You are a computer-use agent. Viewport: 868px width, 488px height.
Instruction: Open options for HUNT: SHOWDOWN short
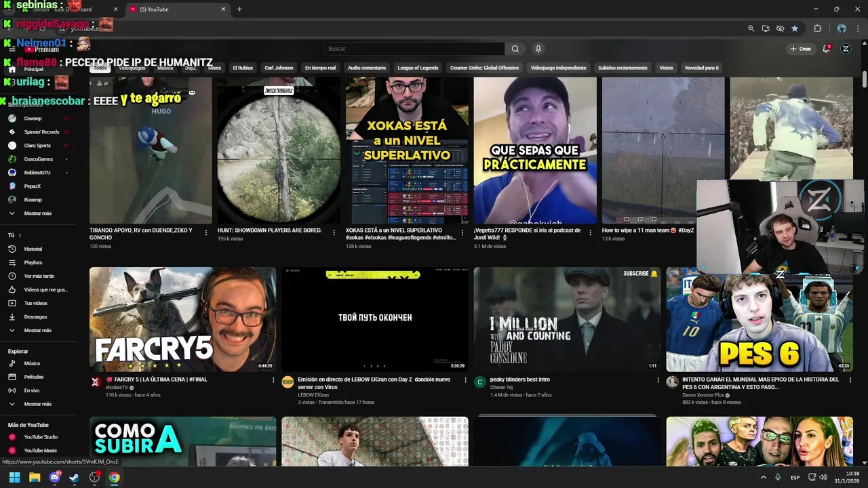[x=334, y=232]
